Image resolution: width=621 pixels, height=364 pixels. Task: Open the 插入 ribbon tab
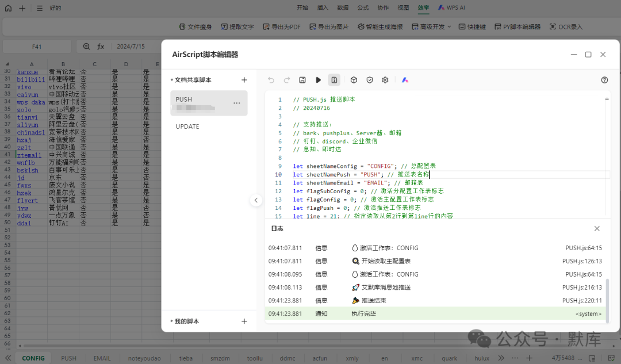pos(323,7)
